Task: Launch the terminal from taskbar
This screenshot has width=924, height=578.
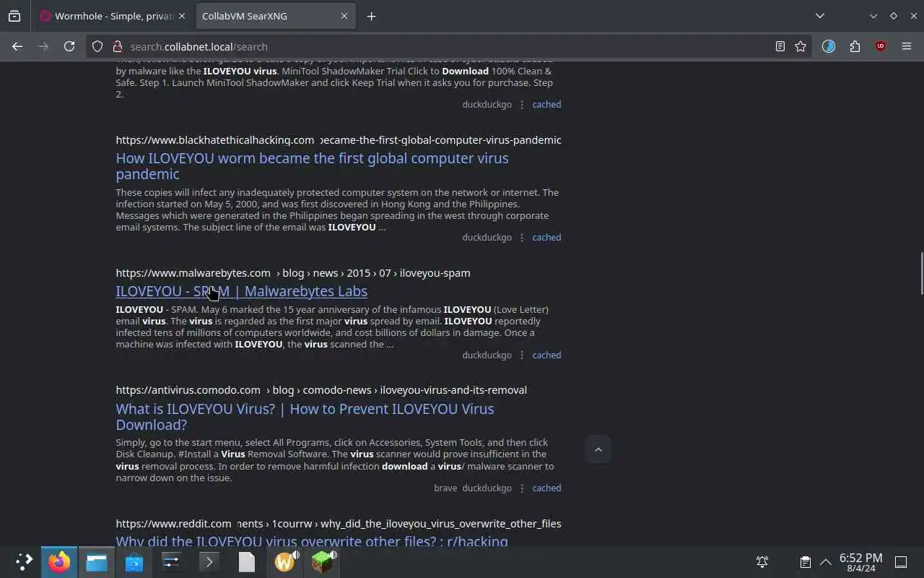Action: tap(209, 561)
